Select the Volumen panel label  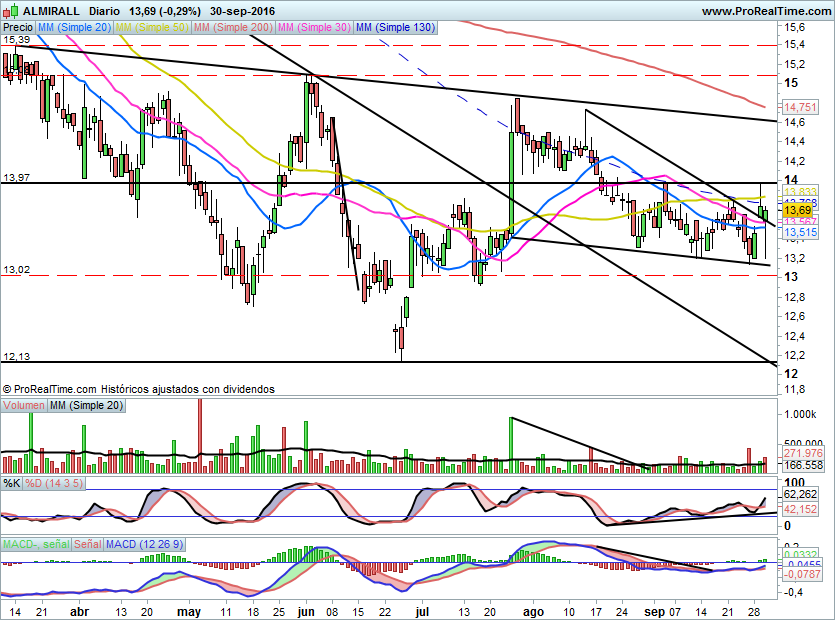point(23,405)
